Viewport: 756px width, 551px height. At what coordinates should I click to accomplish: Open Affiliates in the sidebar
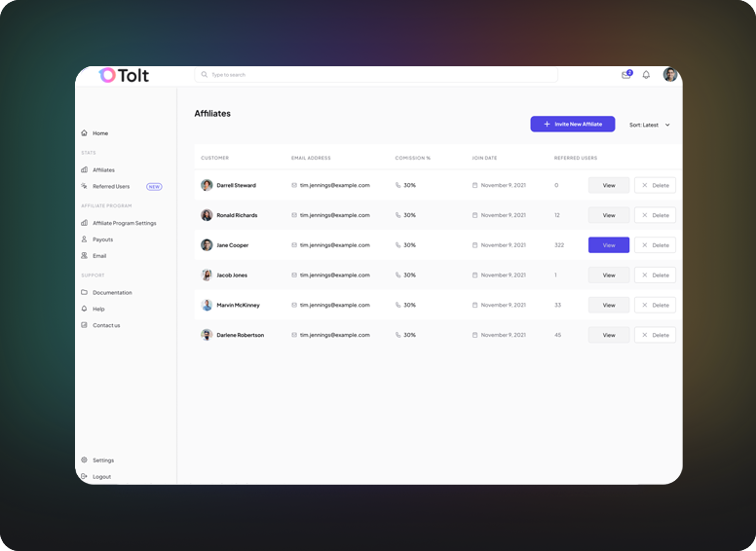click(103, 170)
